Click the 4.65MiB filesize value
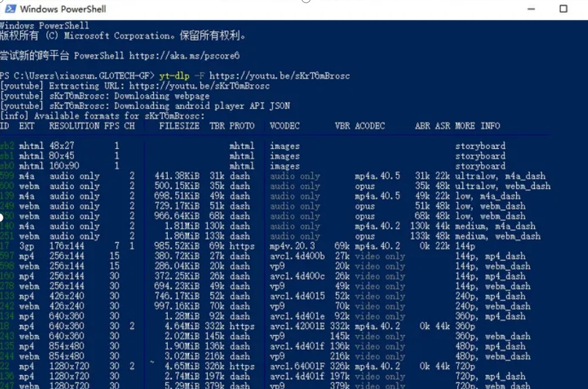Screen dimensions: 588x389 pos(182,366)
